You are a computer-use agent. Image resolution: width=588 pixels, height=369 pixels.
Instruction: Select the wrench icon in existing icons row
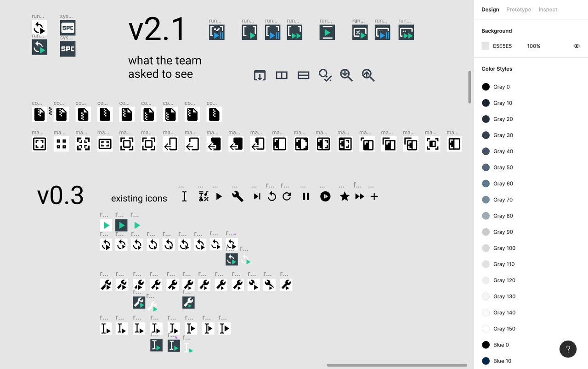237,196
